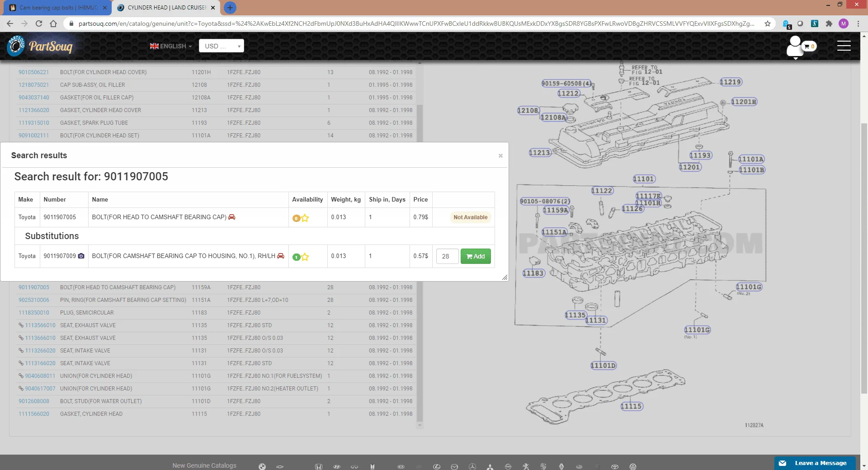Open the shopping cart badge
This screenshot has height=470, width=868.
809,46
